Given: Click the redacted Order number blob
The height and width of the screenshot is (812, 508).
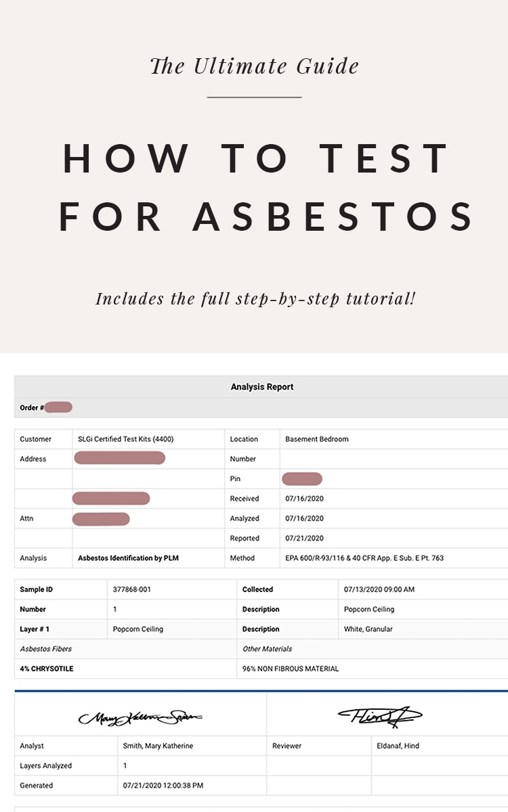Looking at the screenshot, I should 59,407.
